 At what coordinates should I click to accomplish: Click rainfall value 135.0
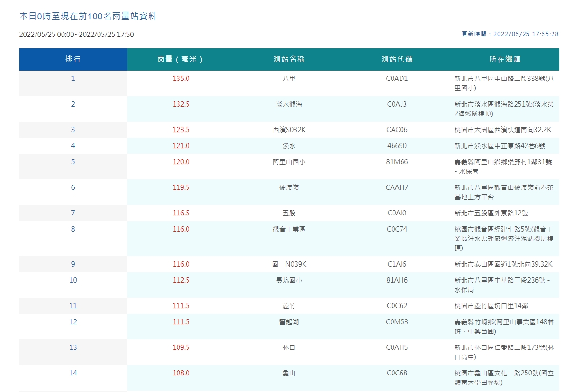[181, 79]
